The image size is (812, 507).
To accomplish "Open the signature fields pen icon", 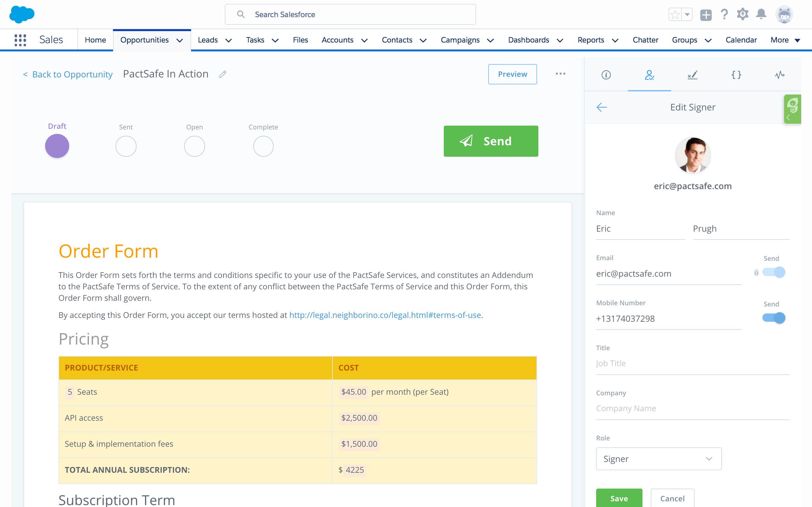I will pyautogui.click(x=692, y=75).
